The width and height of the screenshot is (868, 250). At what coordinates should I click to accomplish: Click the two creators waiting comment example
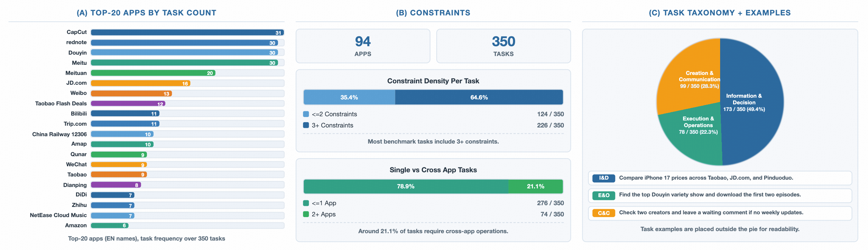click(711, 213)
